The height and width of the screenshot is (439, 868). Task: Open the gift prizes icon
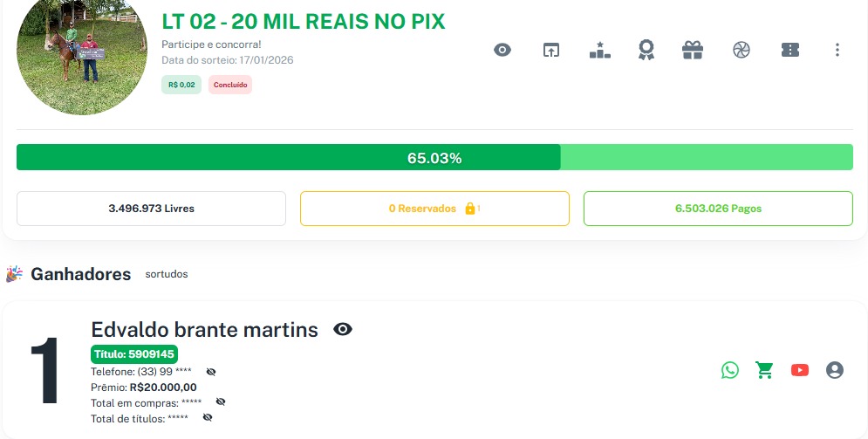693,50
